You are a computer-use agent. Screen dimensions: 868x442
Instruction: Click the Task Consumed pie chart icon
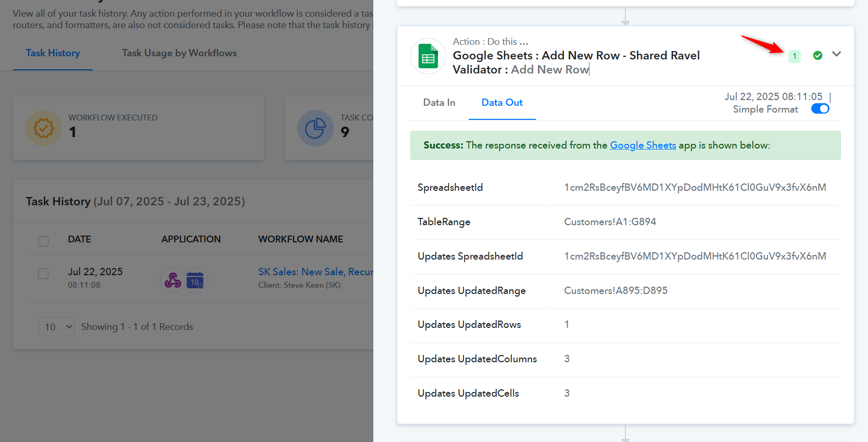click(x=316, y=128)
